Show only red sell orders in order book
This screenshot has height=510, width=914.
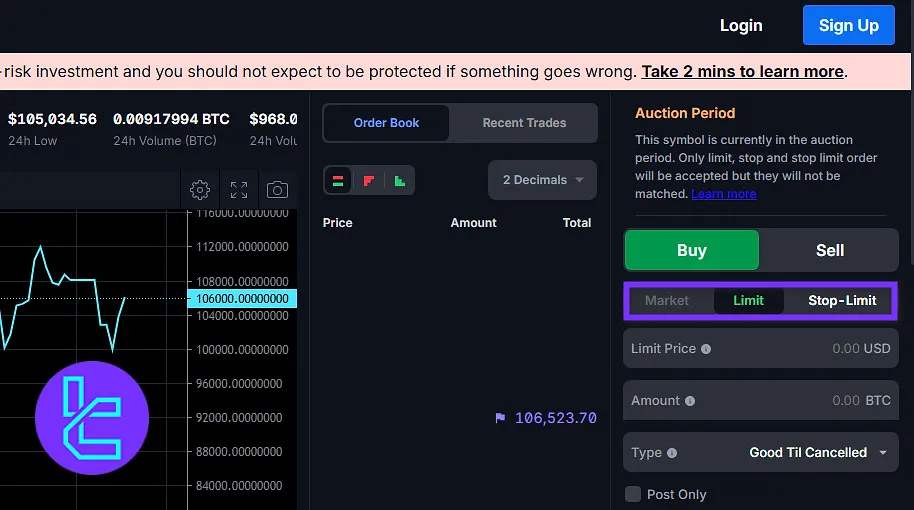click(x=369, y=180)
